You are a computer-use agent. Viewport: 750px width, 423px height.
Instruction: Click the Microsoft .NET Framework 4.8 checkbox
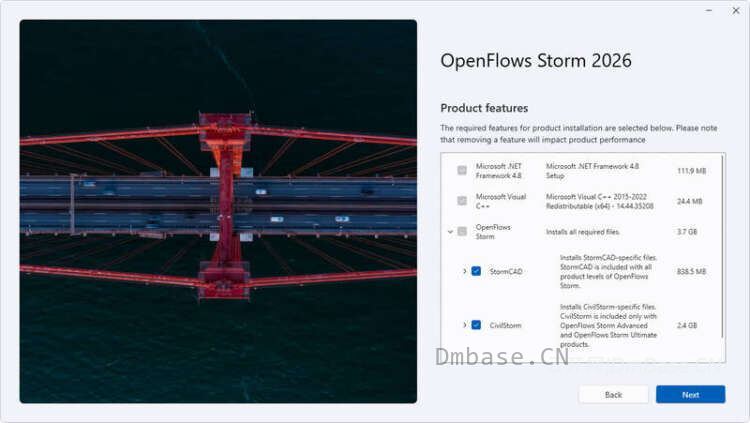click(x=462, y=170)
